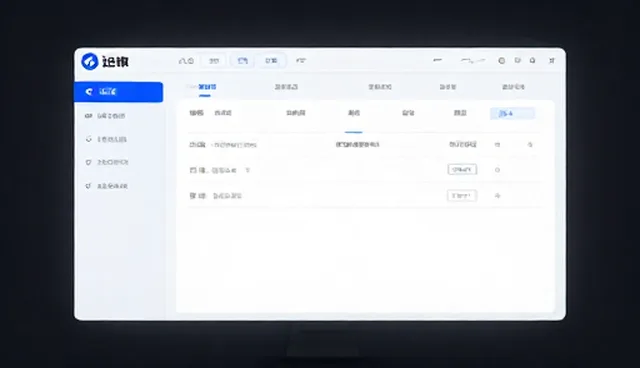Switch to the last main tab
This screenshot has width=640, height=368.
(x=513, y=87)
